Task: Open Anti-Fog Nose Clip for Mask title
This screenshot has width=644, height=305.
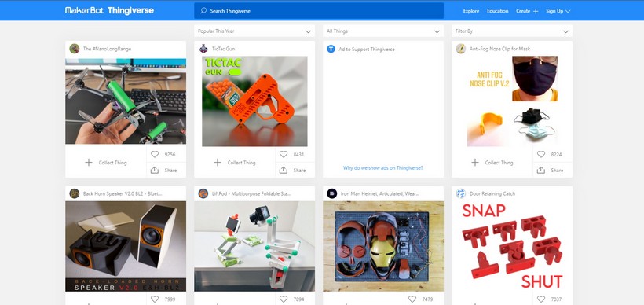Action: tap(499, 49)
